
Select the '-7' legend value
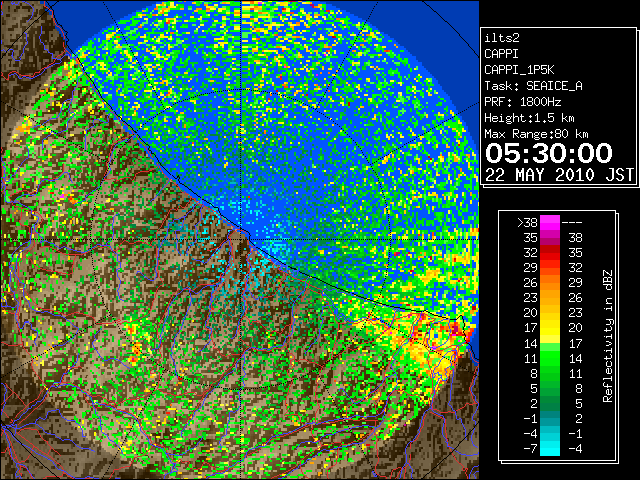pyautogui.click(x=531, y=449)
